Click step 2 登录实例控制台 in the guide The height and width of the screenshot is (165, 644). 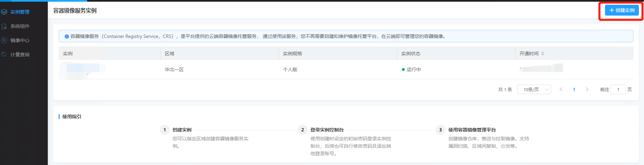(x=327, y=130)
